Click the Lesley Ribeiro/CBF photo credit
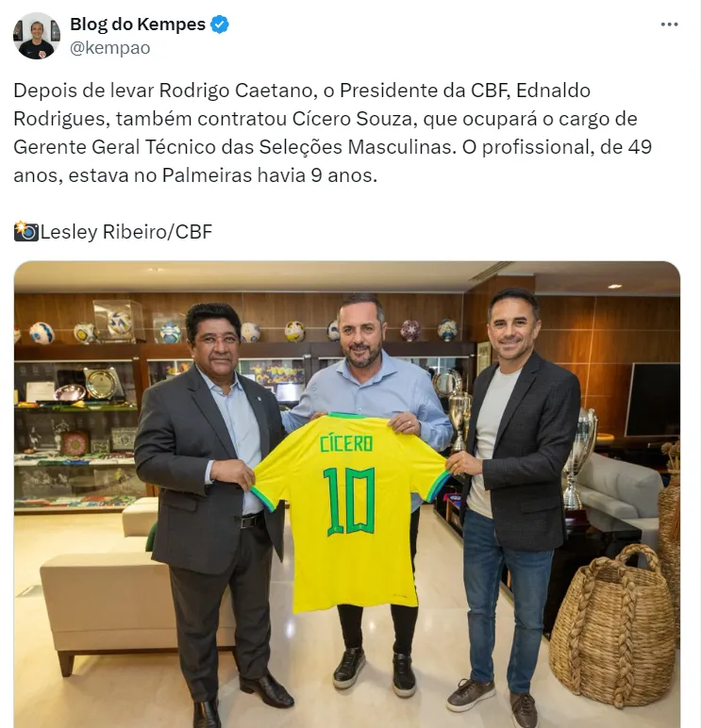This screenshot has width=701, height=728. 126,232
